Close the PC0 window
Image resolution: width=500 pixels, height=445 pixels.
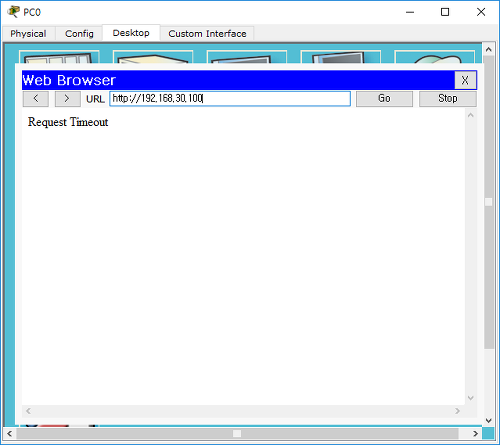481,12
